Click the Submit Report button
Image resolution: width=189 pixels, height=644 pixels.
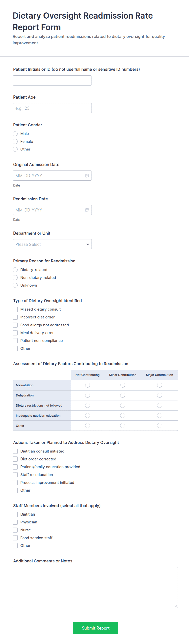tap(96, 628)
